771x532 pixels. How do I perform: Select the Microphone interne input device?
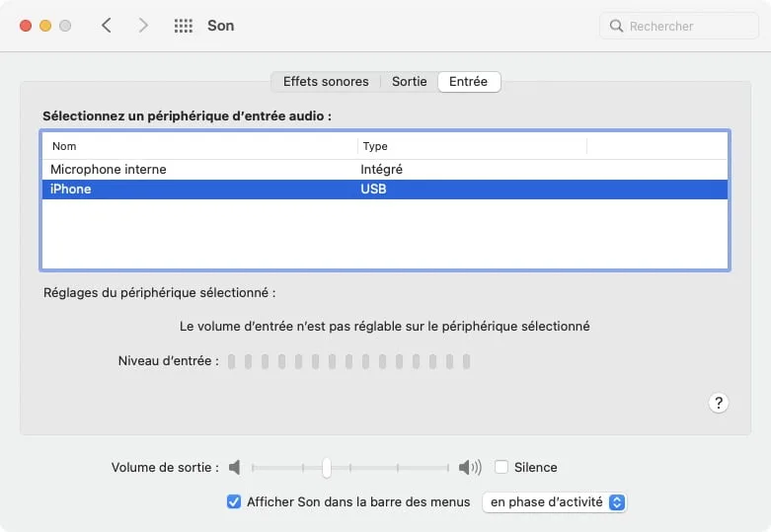[385, 169]
